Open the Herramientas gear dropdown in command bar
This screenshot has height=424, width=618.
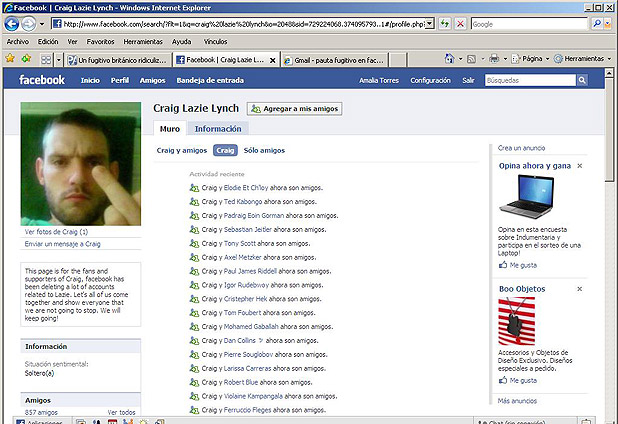pyautogui.click(x=583, y=59)
